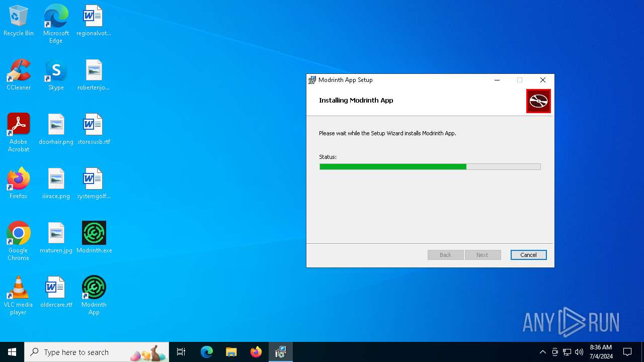Open Task View on the taskbar
This screenshot has width=644, height=362.
point(181,352)
